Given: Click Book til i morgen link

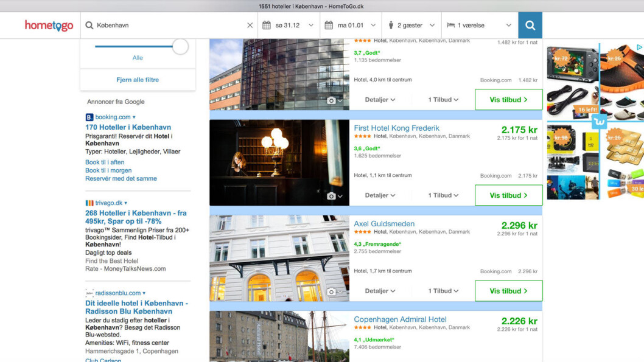Looking at the screenshot, I should click(x=108, y=170).
